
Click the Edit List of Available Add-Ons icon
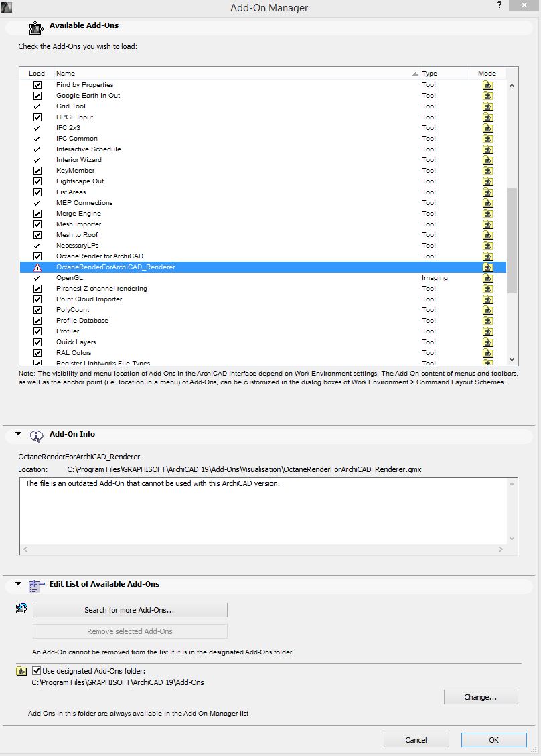[x=36, y=585]
